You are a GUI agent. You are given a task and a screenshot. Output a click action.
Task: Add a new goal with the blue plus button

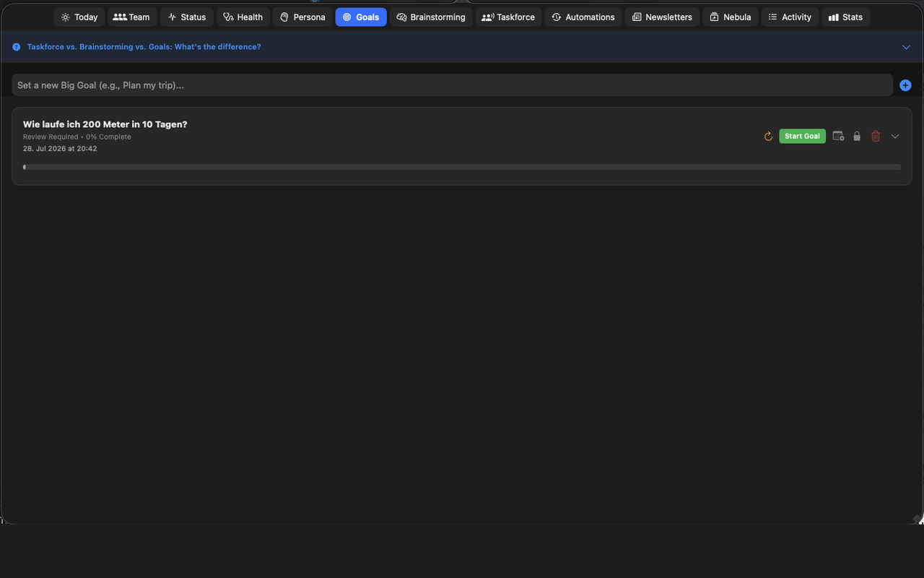(905, 85)
